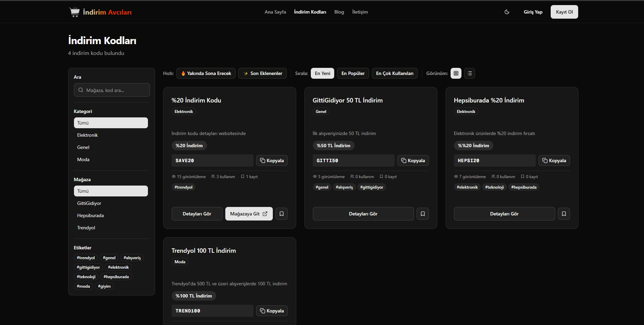Switch to list view layout

tap(469, 73)
